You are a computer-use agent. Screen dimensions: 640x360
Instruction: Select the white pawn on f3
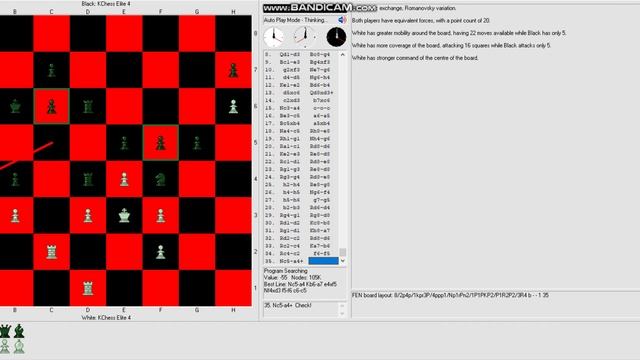point(160,216)
